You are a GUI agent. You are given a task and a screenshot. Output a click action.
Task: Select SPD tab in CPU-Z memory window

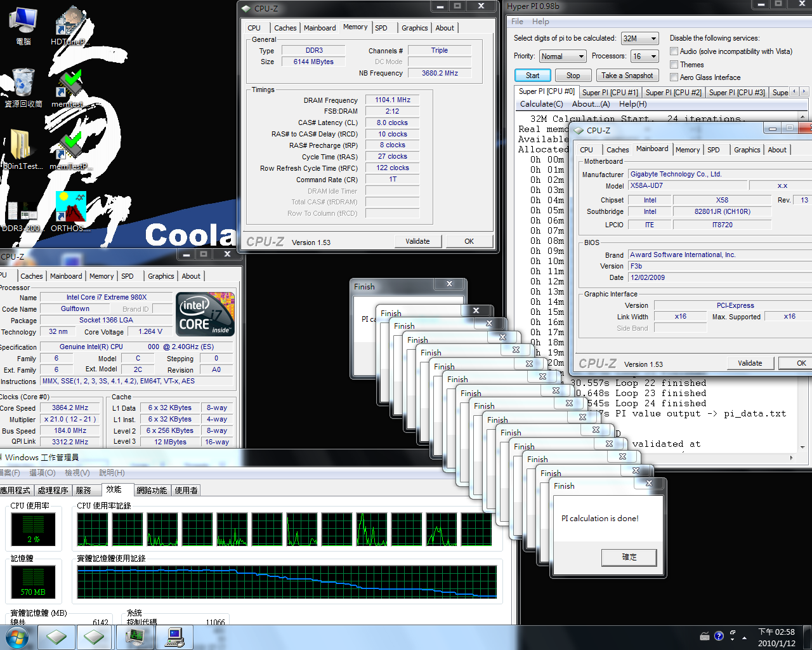(x=381, y=28)
